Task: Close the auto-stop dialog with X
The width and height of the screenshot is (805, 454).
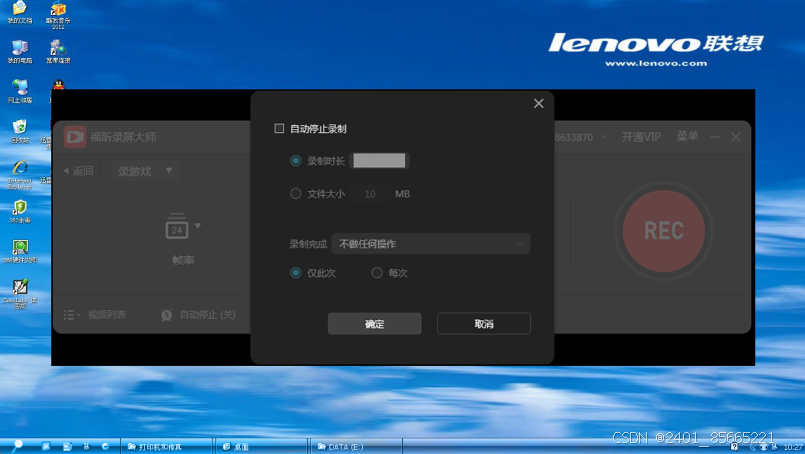Action: [x=539, y=104]
